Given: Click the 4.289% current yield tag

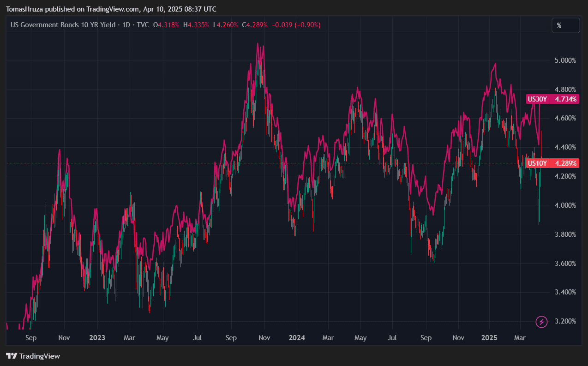Looking at the screenshot, I should [566, 163].
